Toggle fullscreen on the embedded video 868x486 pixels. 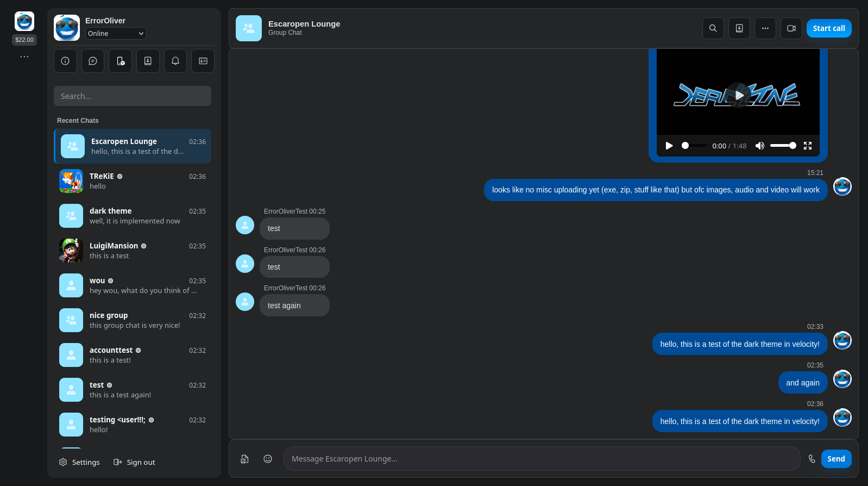pyautogui.click(x=808, y=146)
